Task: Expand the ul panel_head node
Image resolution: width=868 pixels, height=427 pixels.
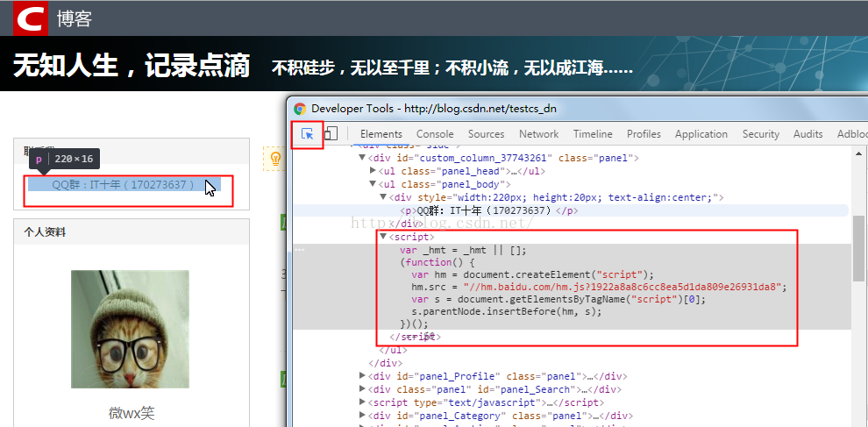Action: (x=373, y=171)
